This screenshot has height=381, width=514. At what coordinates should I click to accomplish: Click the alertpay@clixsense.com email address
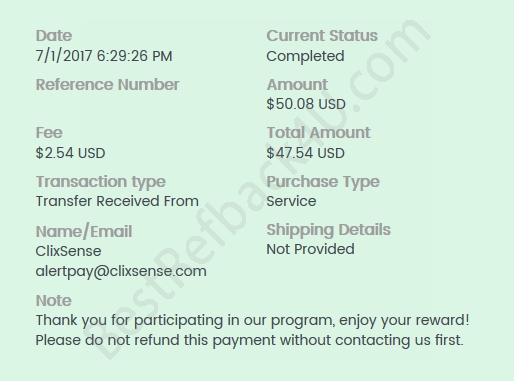click(121, 271)
